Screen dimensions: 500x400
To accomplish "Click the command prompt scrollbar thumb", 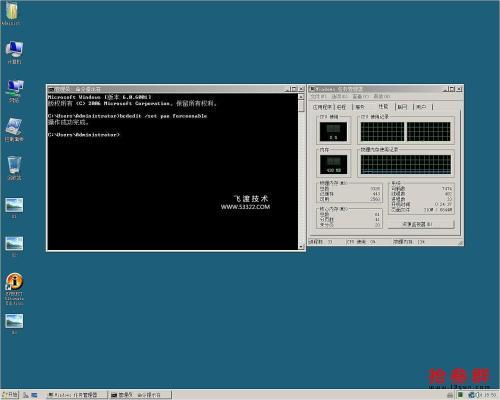I will click(301, 106).
